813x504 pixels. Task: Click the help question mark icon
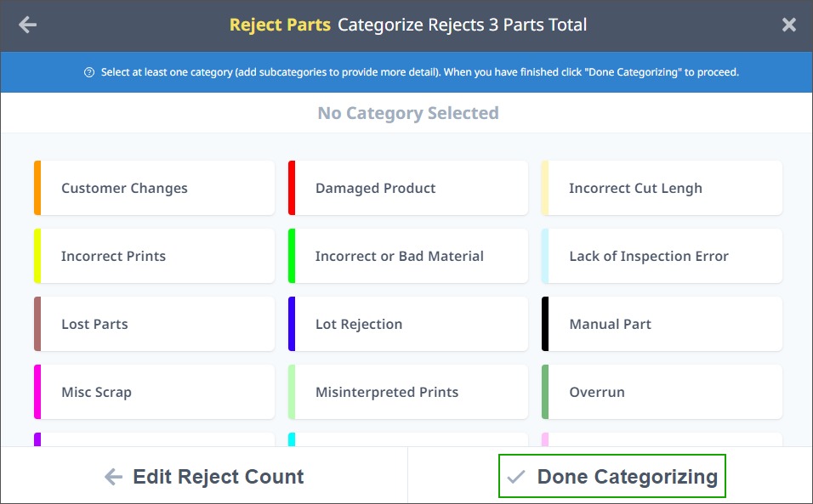click(89, 72)
